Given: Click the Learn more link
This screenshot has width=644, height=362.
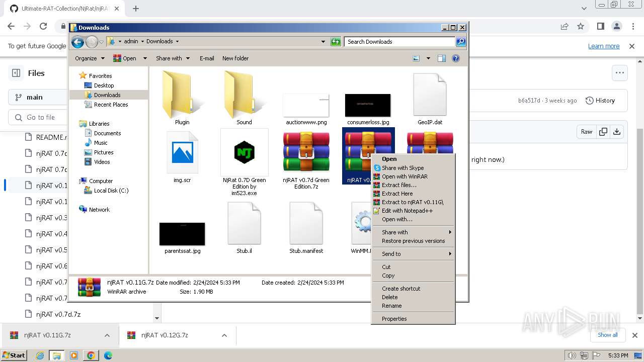Looking at the screenshot, I should [x=604, y=46].
